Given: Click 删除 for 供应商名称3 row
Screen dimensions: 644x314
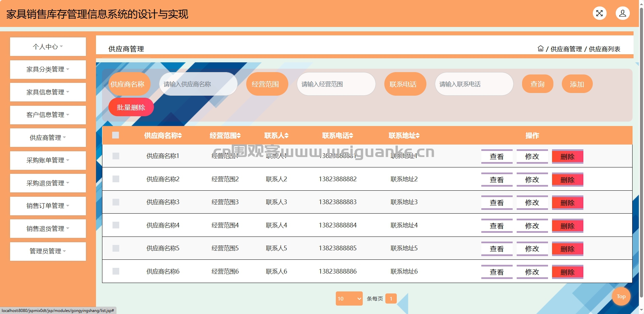Looking at the screenshot, I should point(568,203).
